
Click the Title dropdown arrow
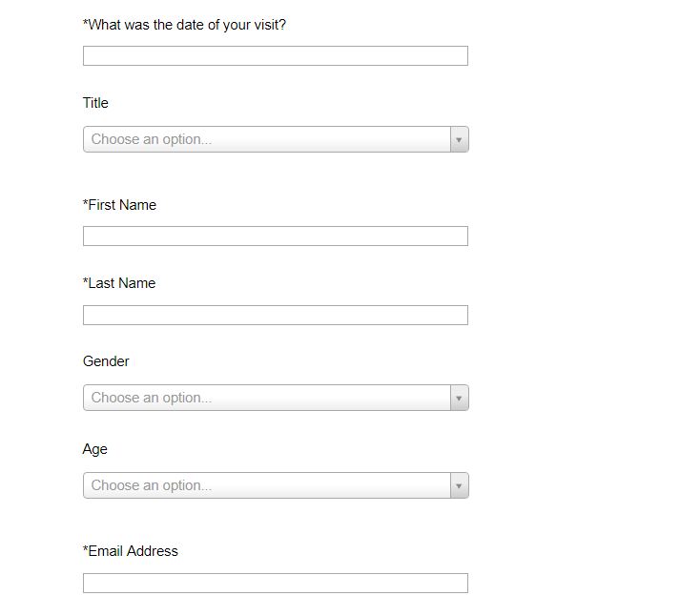(x=459, y=139)
